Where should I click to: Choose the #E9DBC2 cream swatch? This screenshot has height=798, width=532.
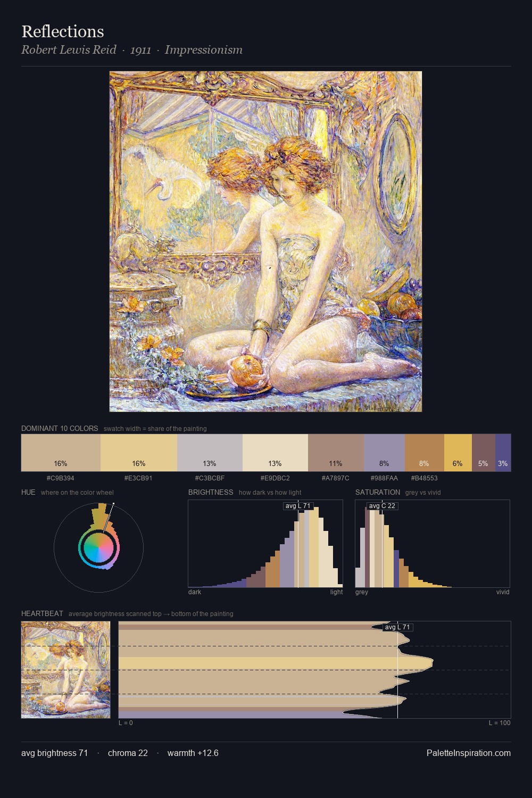275,453
